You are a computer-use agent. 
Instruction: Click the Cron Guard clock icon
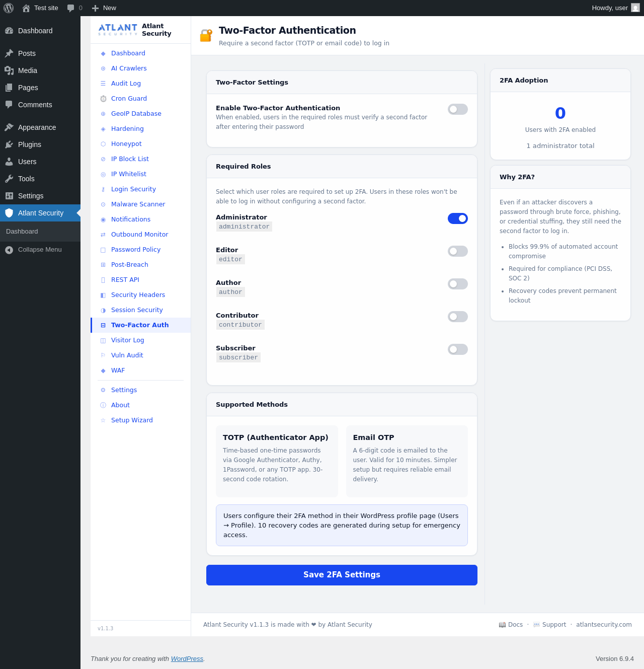(x=103, y=99)
